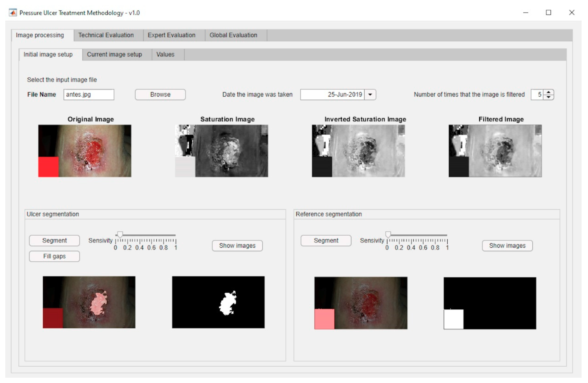Click the MATLAB app icon in title bar
588x383 pixels.
[13, 12]
